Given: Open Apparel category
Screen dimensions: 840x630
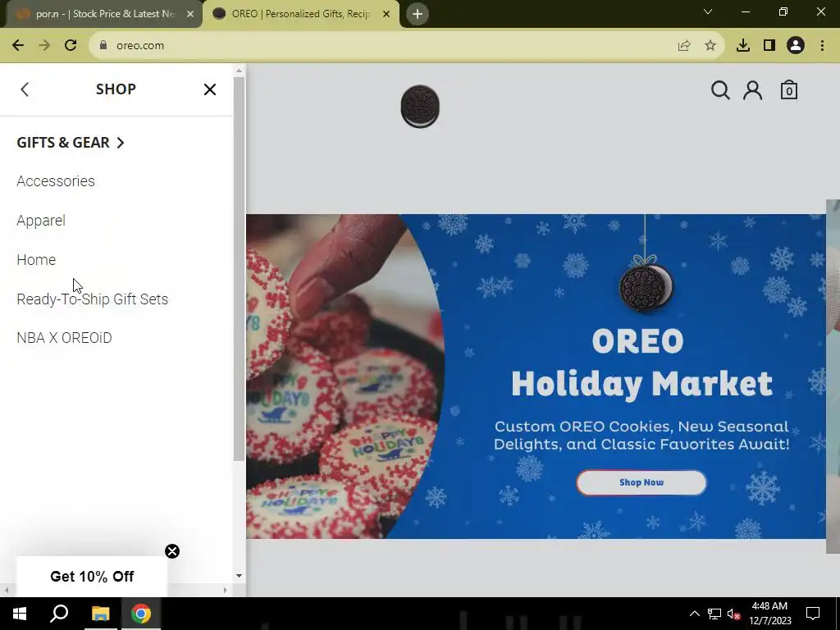Looking at the screenshot, I should pyautogui.click(x=41, y=221).
